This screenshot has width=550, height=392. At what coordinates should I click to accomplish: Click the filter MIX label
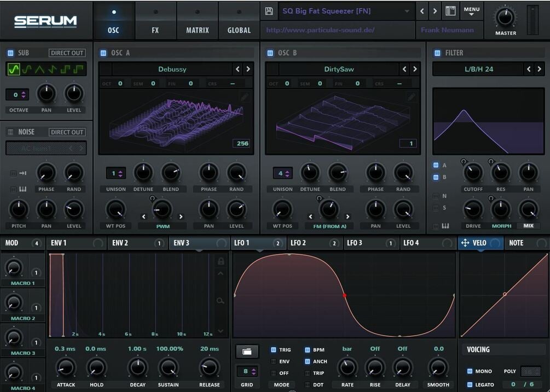528,226
